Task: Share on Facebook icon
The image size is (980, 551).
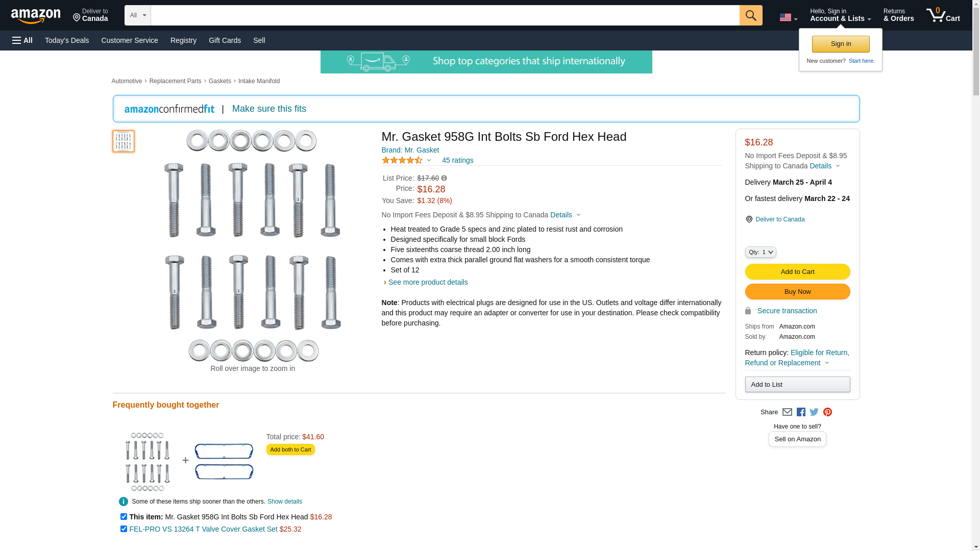Action: click(x=801, y=412)
